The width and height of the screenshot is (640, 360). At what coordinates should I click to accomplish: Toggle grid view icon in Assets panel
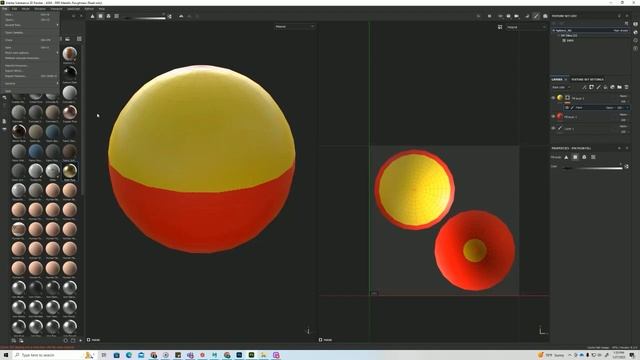[x=79, y=39]
